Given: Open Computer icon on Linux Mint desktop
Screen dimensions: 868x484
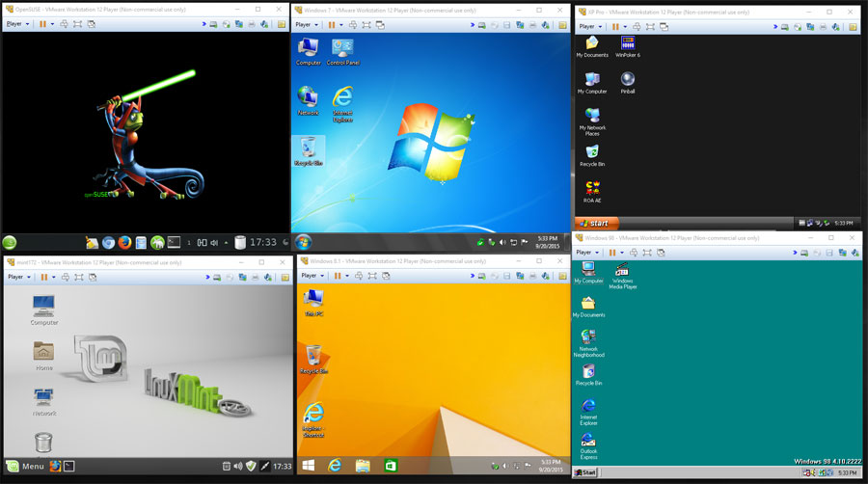Looking at the screenshot, I should pyautogui.click(x=43, y=309).
